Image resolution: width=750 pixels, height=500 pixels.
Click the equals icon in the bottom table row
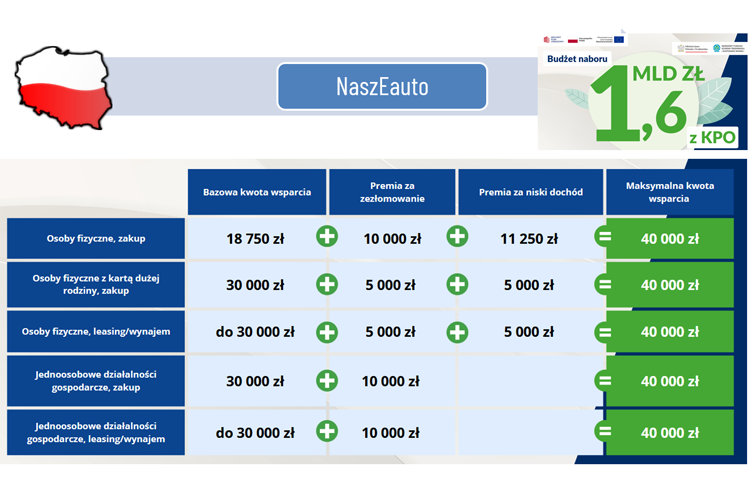pos(604,432)
